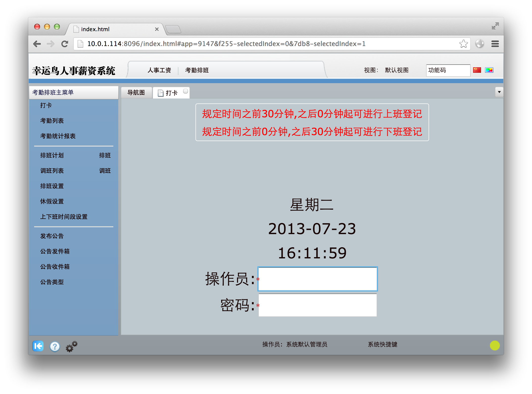Viewport: 532px width, 394px height.
Task: Open 排班计划 in the sidebar
Action: pyautogui.click(x=52, y=155)
